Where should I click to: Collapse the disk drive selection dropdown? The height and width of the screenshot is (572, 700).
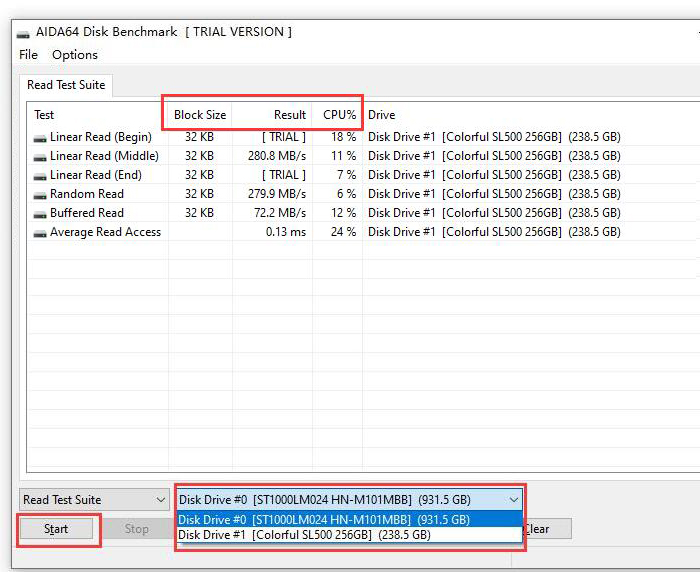coord(513,500)
